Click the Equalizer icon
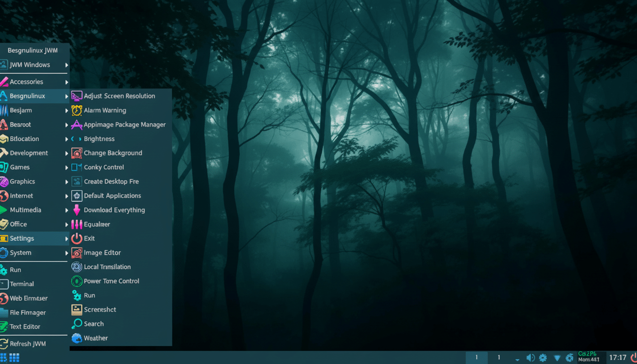This screenshot has width=637, height=364. [76, 224]
